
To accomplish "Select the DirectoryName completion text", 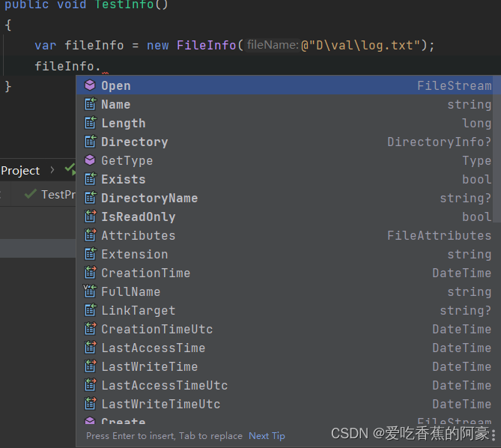I will point(150,198).
